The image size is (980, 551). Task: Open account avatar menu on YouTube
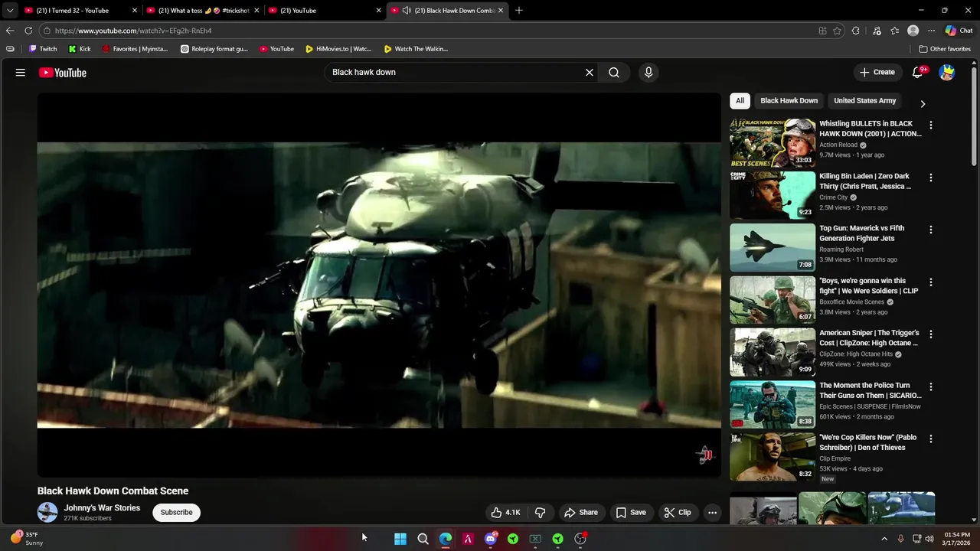(x=947, y=73)
